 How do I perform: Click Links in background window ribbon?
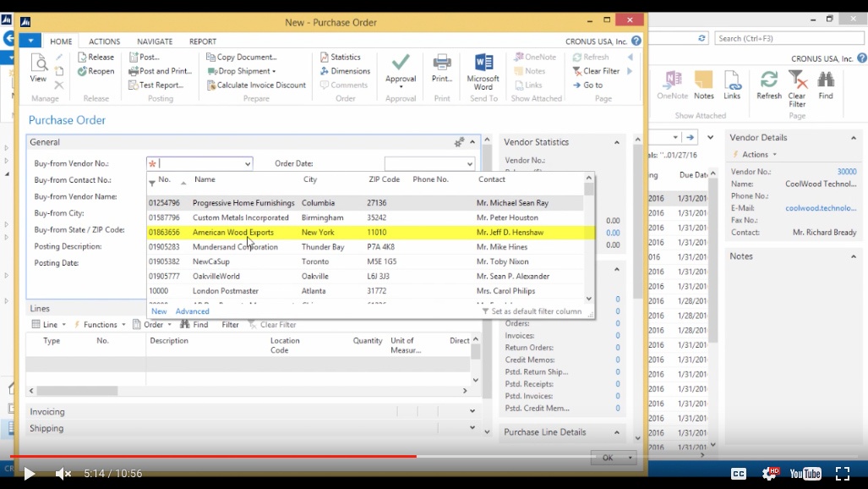pos(732,85)
